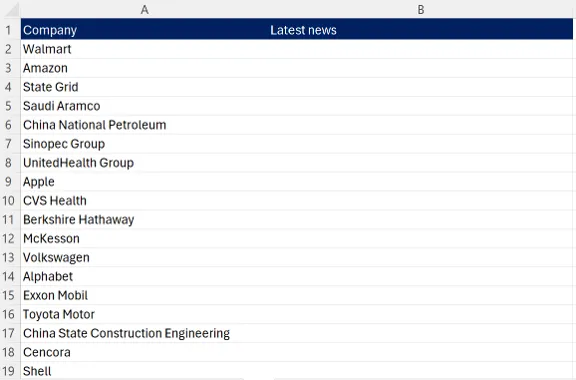This screenshot has width=576, height=380.
Task: Click the empty Latest news cell beside Apple
Action: [x=421, y=182]
